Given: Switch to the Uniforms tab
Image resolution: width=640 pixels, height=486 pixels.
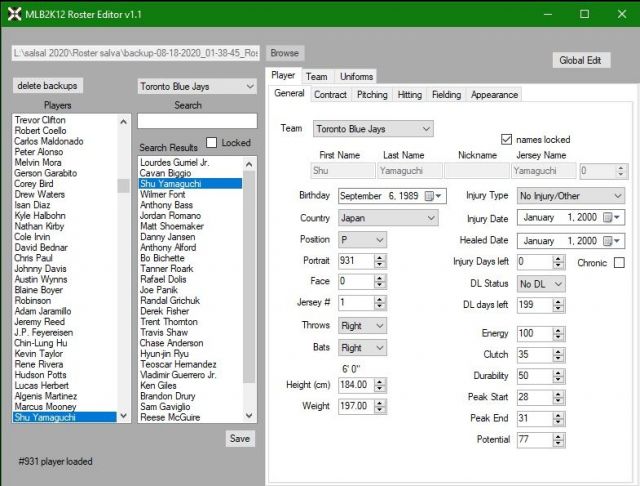Looking at the screenshot, I should pyautogui.click(x=356, y=76).
